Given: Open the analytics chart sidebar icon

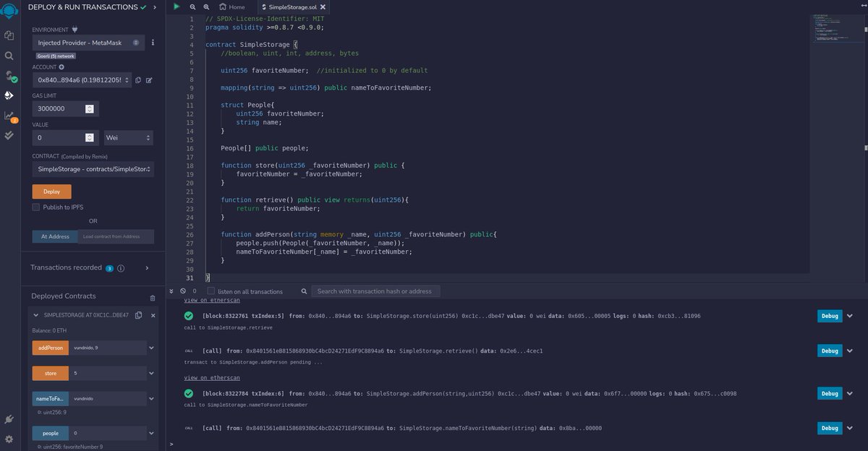Looking at the screenshot, I should (9, 116).
